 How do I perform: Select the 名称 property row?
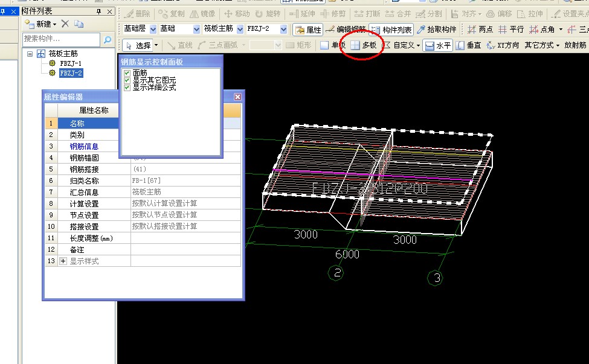coord(143,123)
